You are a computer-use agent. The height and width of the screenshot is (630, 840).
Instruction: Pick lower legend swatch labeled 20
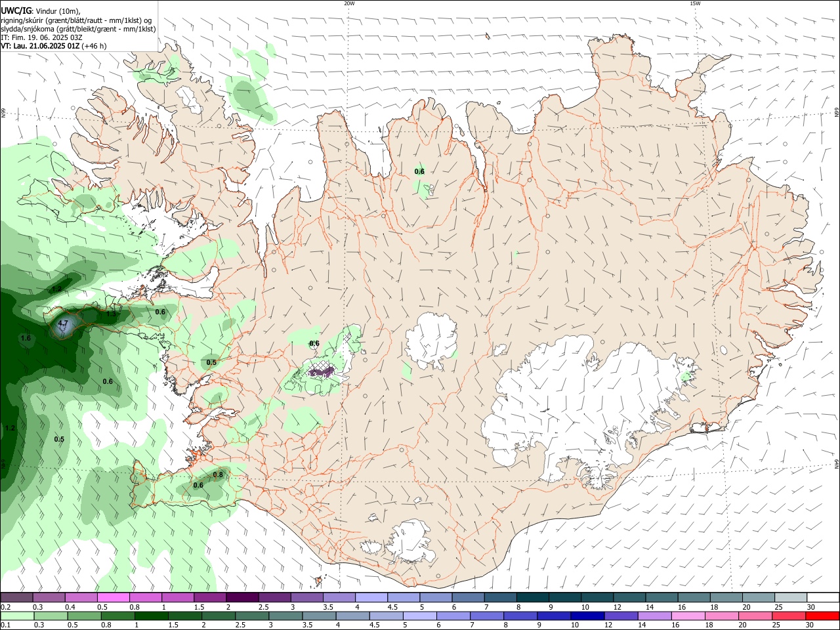[x=755, y=616]
